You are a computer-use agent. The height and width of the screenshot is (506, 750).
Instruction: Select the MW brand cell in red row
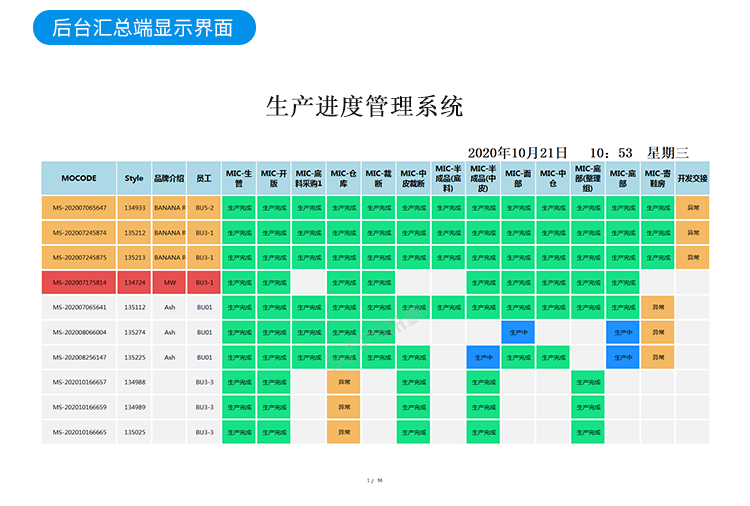pos(169,283)
